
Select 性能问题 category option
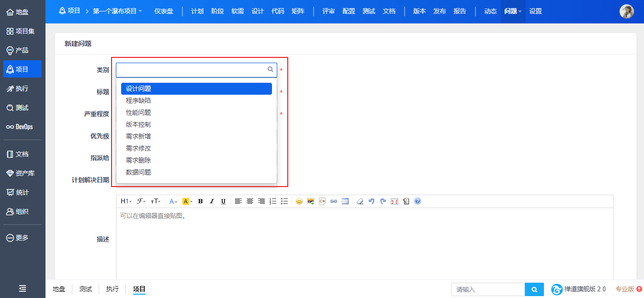[196, 112]
